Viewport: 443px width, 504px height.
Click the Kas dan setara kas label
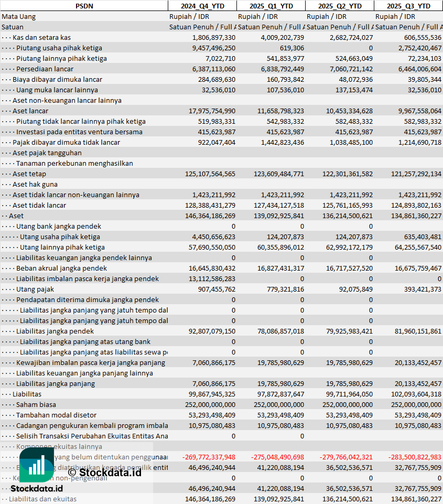pos(42,38)
